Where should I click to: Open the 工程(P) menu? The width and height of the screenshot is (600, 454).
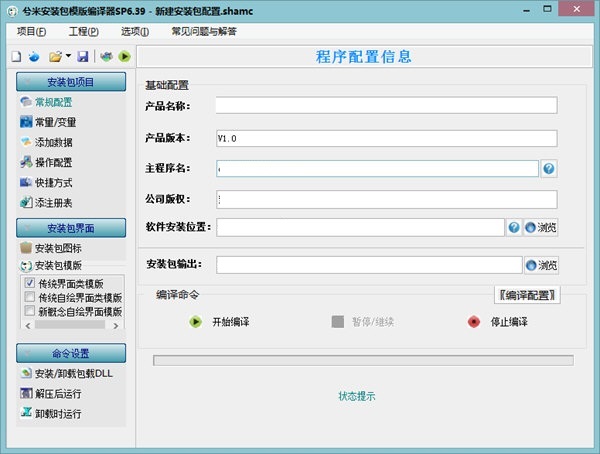(83, 31)
